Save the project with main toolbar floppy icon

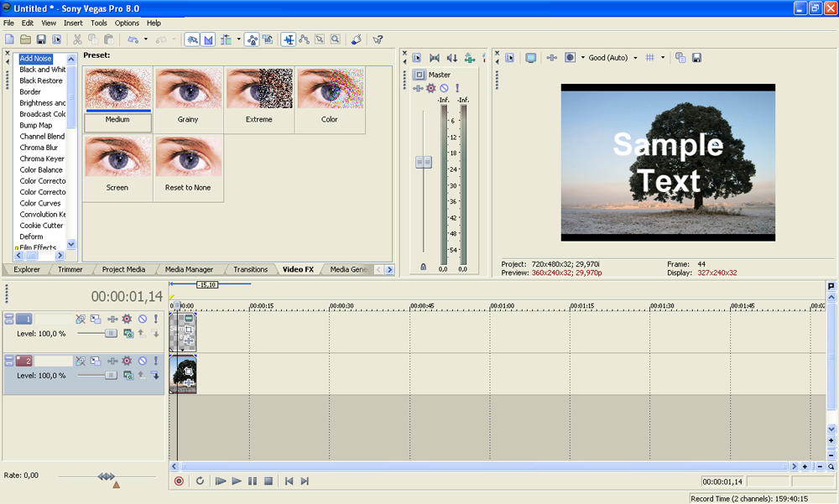[40, 39]
